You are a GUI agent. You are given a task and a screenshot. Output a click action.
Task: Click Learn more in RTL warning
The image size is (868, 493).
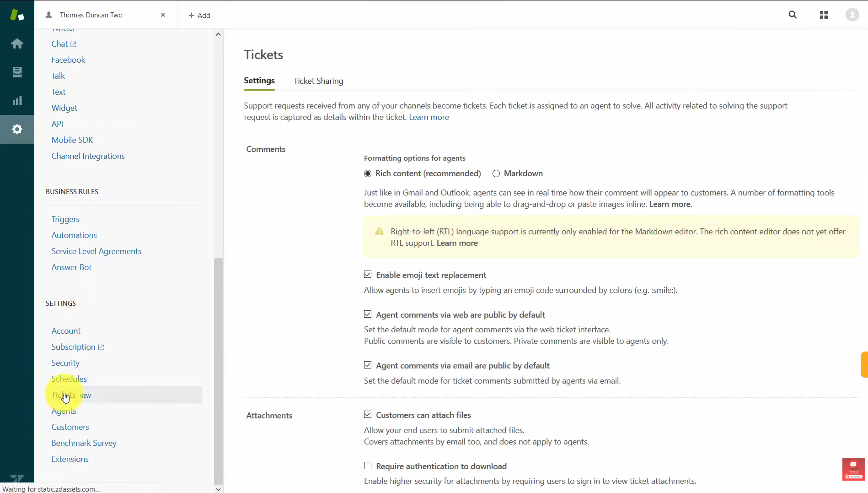pyautogui.click(x=457, y=243)
